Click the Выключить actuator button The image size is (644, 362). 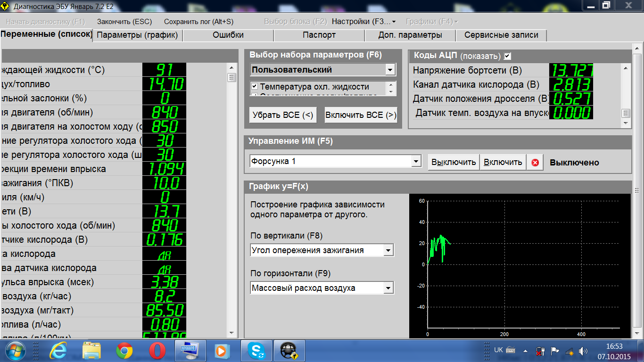(454, 162)
